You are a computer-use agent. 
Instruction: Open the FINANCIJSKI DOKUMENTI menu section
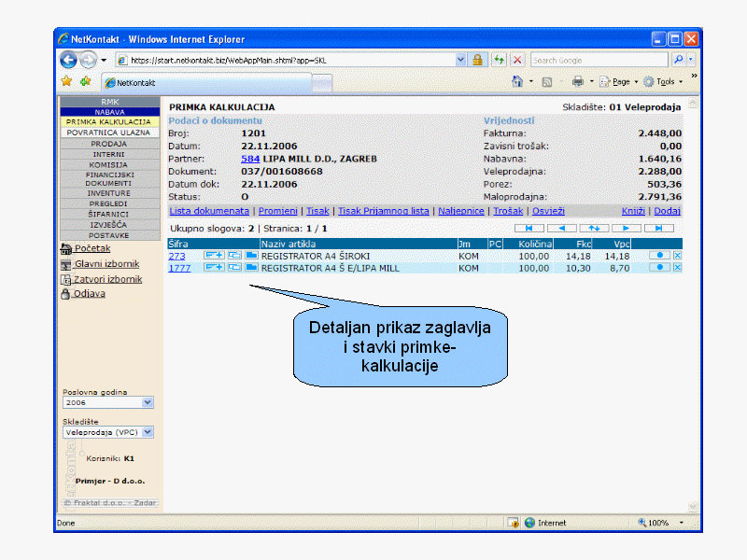(x=109, y=178)
